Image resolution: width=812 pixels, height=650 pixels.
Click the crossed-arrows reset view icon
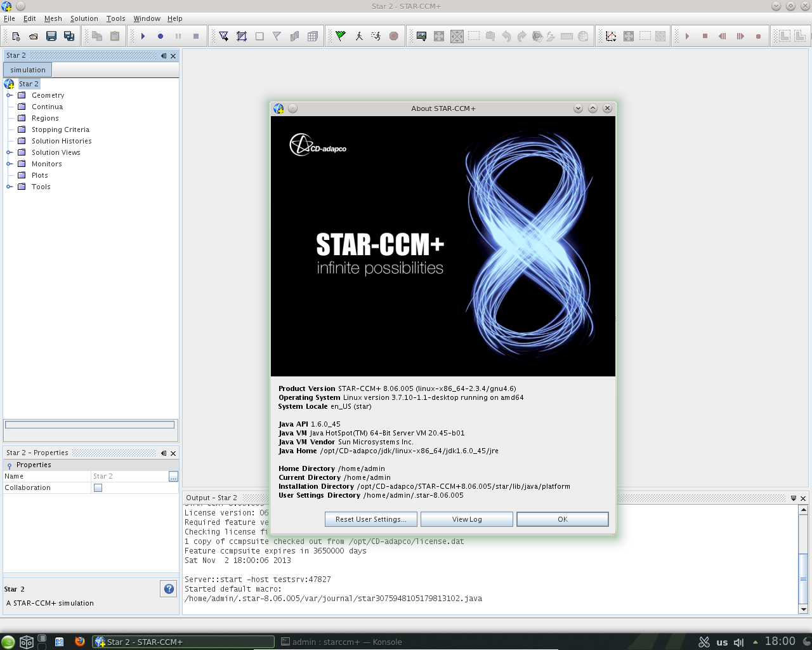[x=457, y=36]
